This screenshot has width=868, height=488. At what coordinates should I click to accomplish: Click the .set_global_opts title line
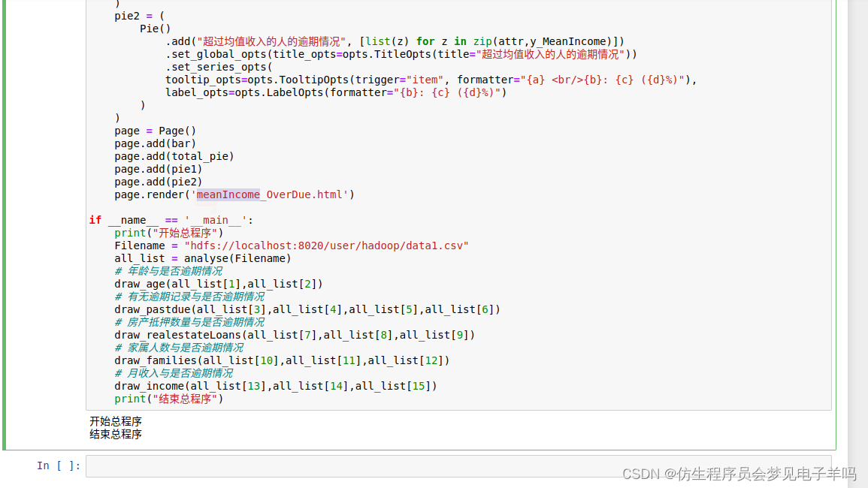pos(401,54)
